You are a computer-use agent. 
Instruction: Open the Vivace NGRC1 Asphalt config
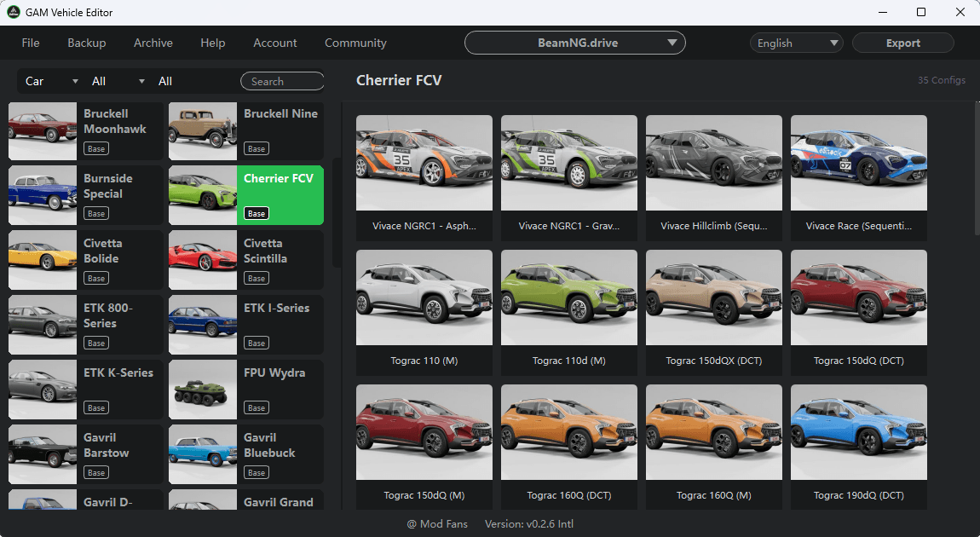click(424, 177)
